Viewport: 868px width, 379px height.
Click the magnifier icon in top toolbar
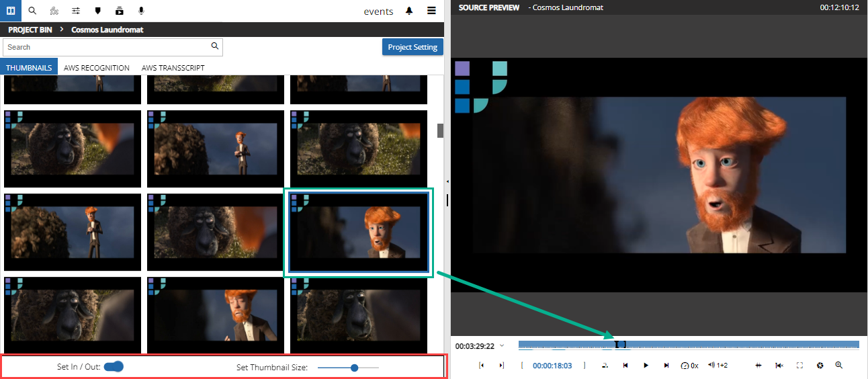click(x=33, y=11)
